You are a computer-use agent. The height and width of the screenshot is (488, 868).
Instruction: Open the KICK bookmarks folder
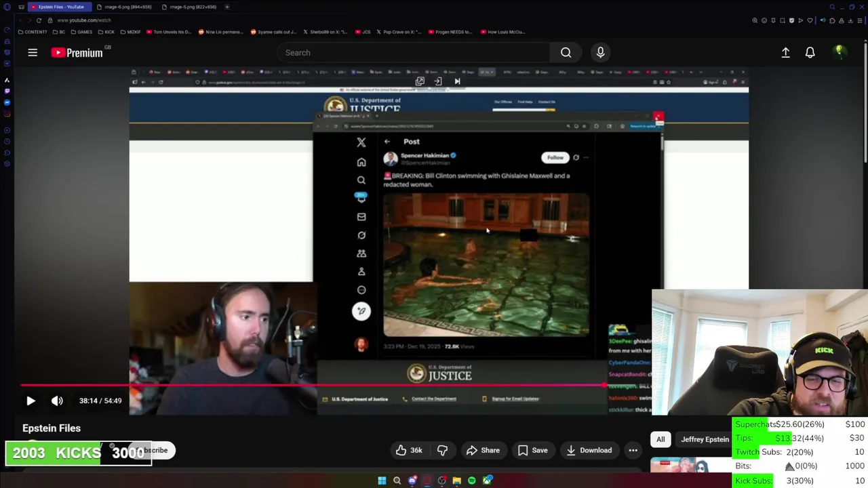[x=106, y=32]
